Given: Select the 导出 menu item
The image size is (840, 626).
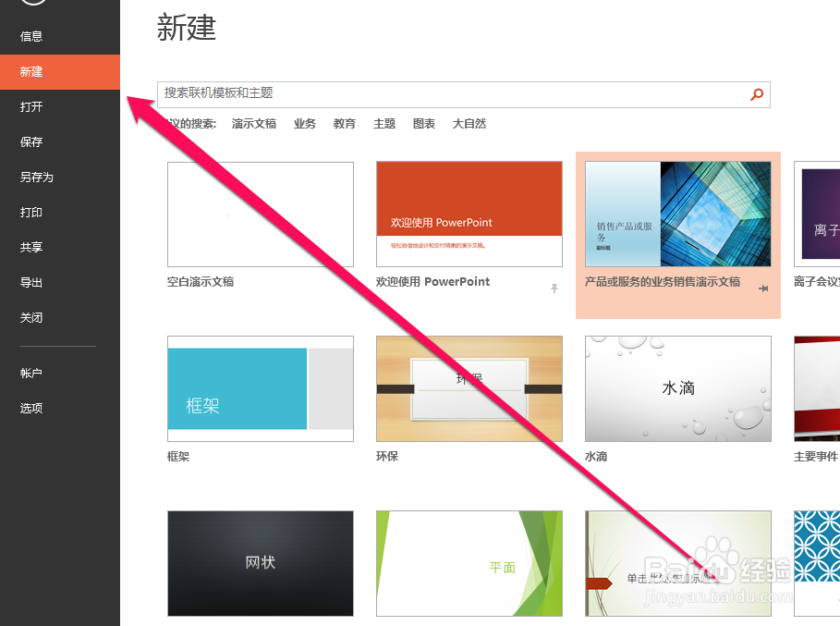Looking at the screenshot, I should tap(31, 282).
